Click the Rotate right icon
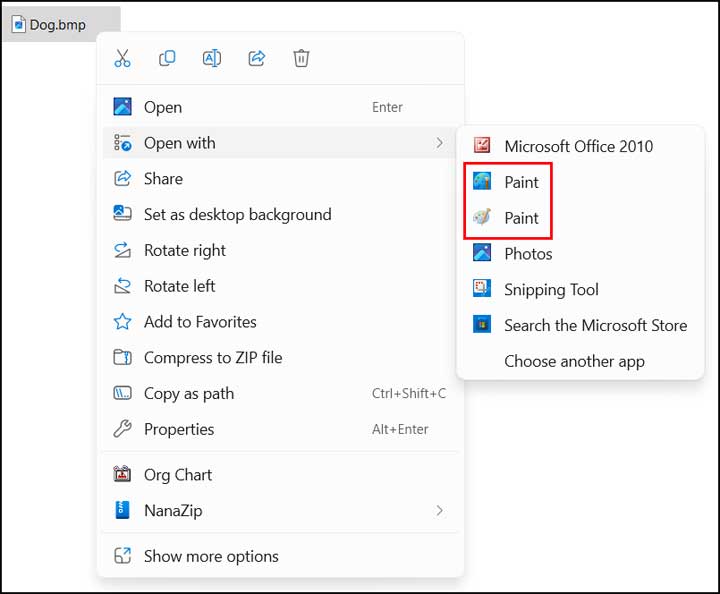Screen dimensions: 720x594 [122, 250]
